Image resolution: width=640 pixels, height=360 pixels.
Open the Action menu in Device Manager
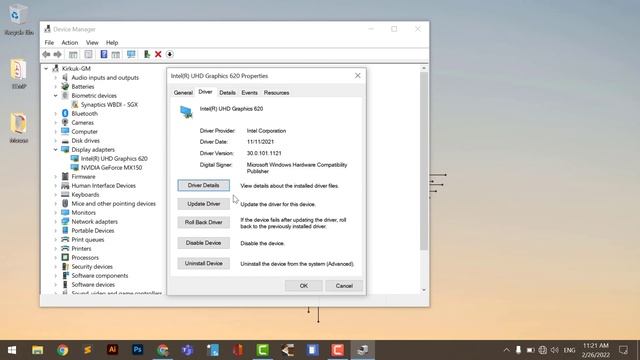point(69,42)
